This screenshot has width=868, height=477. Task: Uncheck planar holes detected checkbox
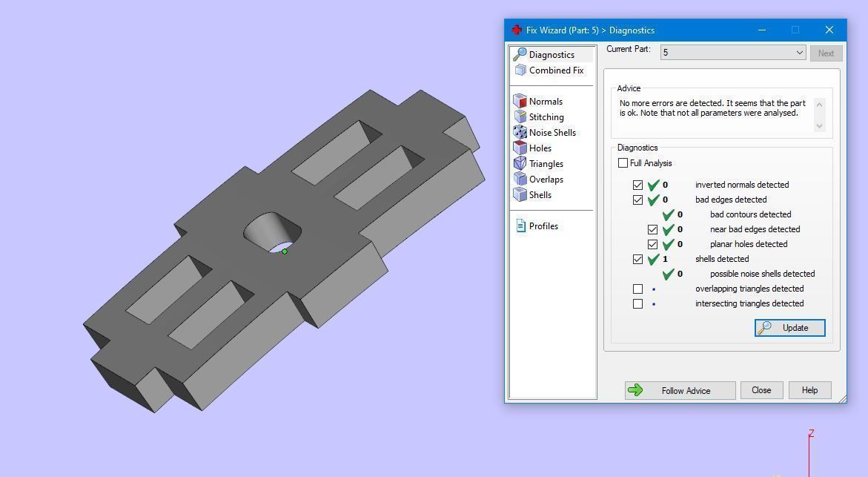point(652,244)
